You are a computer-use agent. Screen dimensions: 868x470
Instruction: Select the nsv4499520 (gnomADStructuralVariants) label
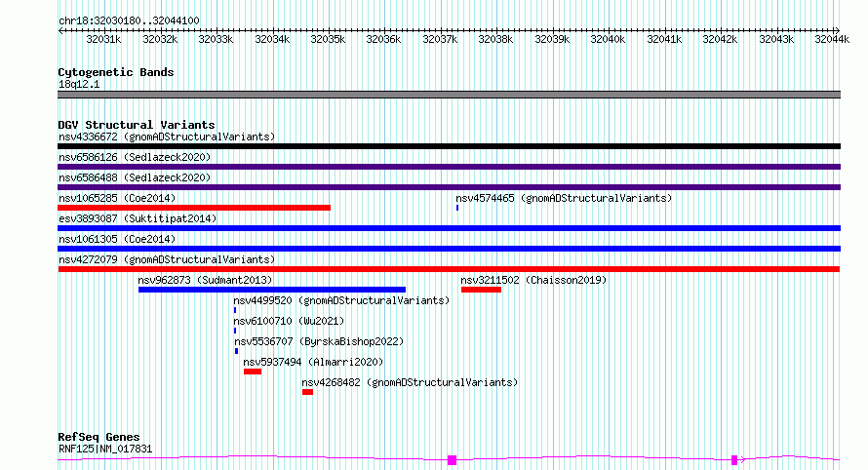341,300
